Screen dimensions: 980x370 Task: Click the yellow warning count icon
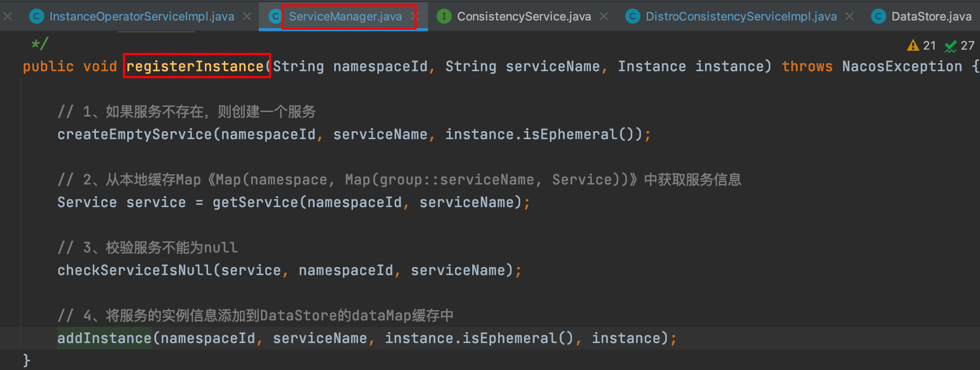(913, 46)
